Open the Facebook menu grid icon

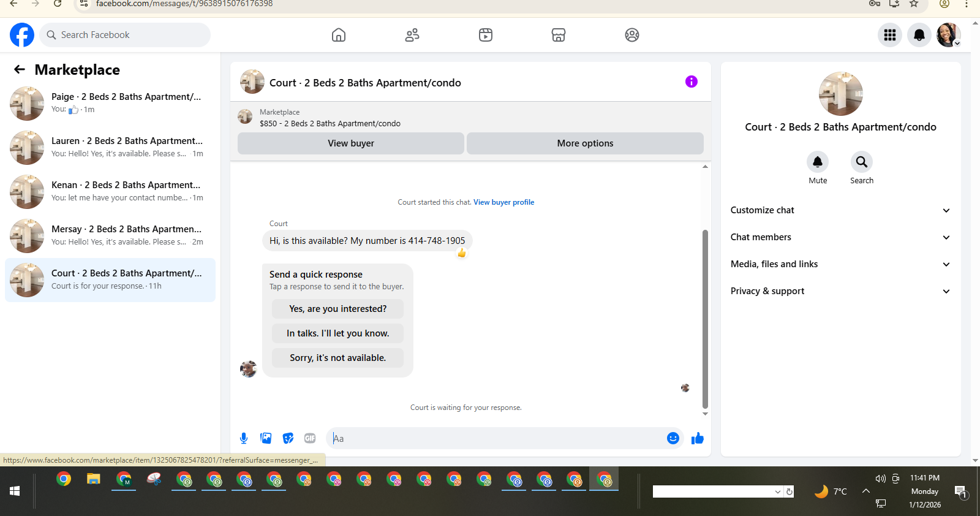(890, 35)
